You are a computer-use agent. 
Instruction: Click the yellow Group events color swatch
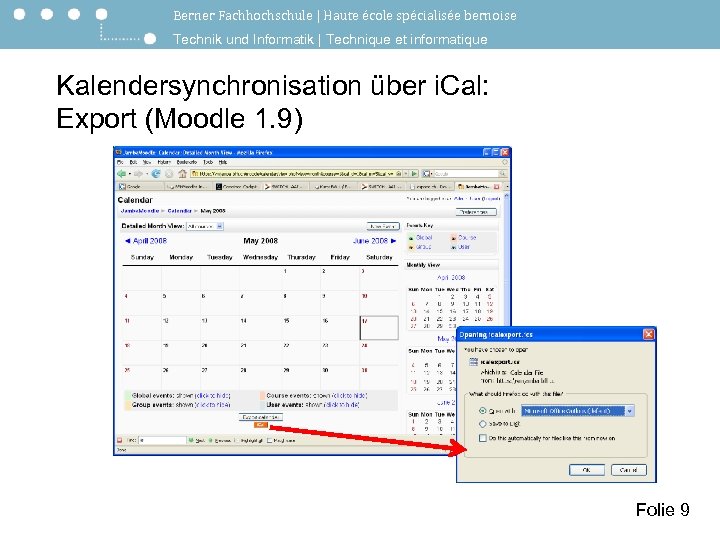coord(128,405)
